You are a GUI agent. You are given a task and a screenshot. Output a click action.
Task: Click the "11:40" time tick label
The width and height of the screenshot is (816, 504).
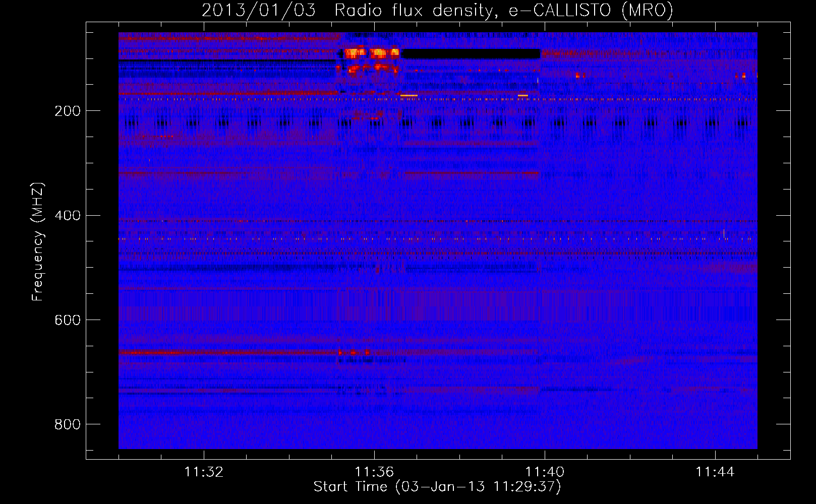545,472
